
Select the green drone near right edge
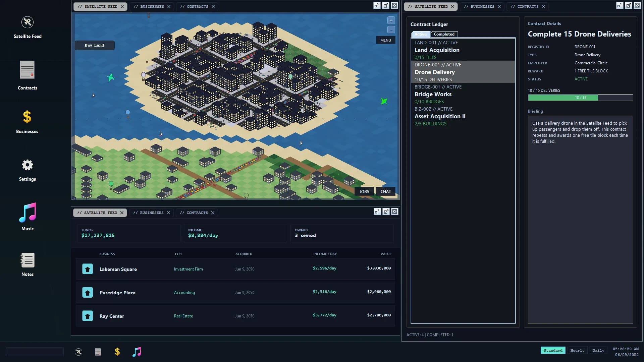pyautogui.click(x=384, y=101)
